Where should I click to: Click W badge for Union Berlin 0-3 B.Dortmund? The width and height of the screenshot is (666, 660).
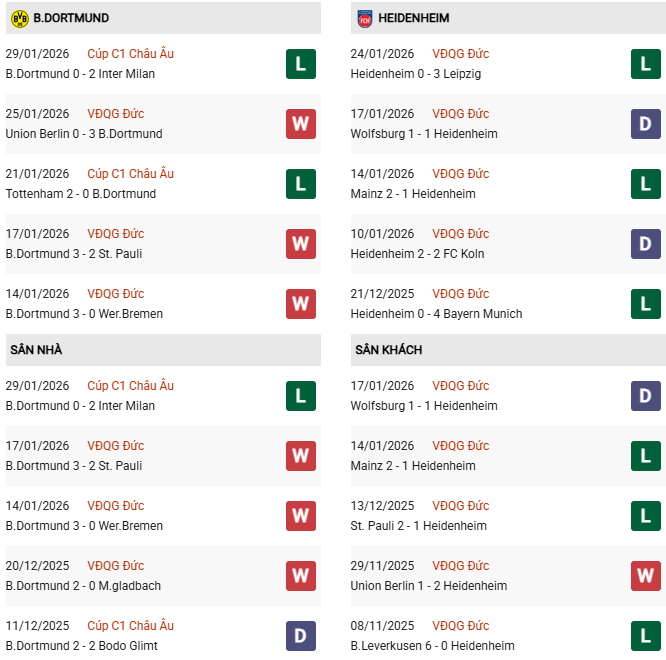301,124
